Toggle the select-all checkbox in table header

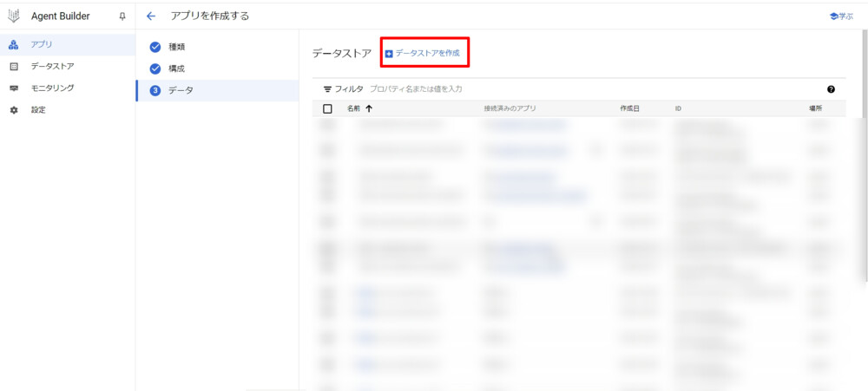[327, 109]
